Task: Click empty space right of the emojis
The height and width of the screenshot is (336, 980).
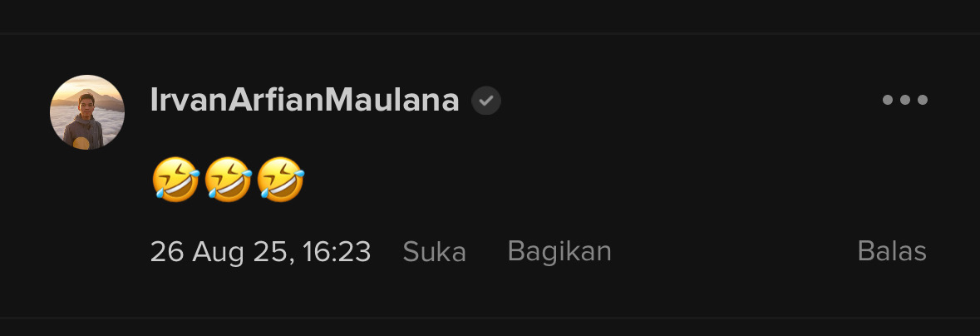Action: pos(563,179)
